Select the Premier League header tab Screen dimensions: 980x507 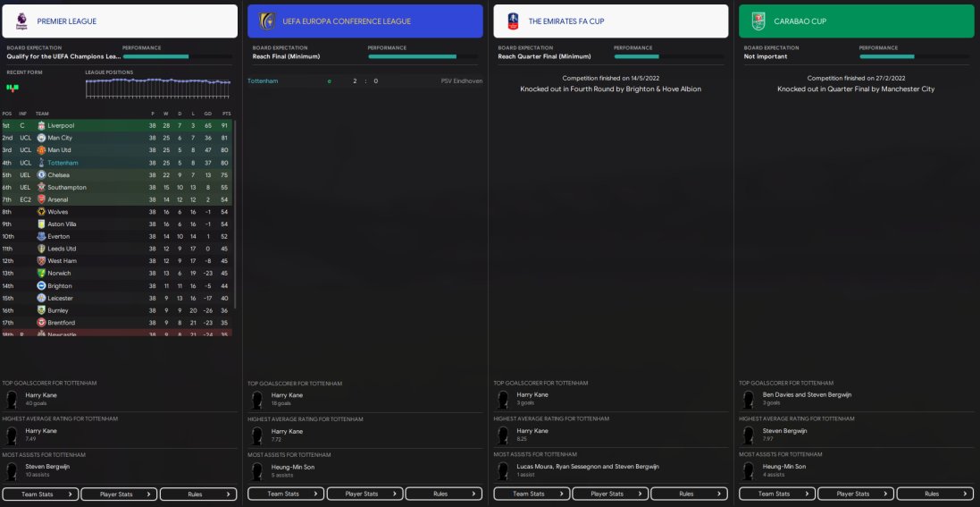pyautogui.click(x=120, y=21)
